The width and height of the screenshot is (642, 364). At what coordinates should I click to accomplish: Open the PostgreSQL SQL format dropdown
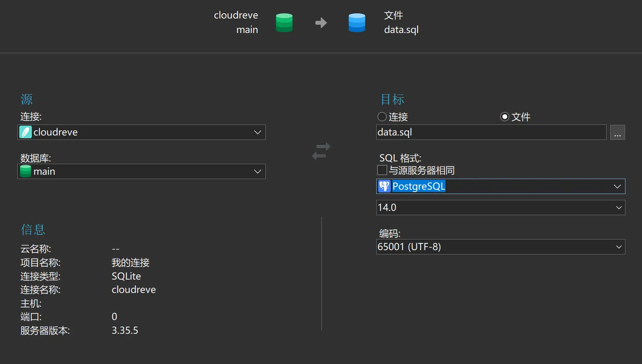pos(500,186)
